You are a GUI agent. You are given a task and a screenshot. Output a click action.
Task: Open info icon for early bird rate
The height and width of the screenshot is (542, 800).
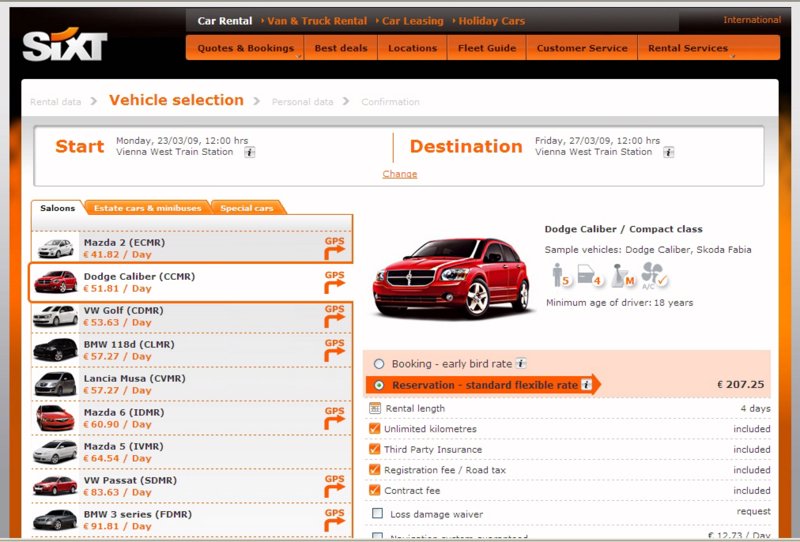pos(520,363)
